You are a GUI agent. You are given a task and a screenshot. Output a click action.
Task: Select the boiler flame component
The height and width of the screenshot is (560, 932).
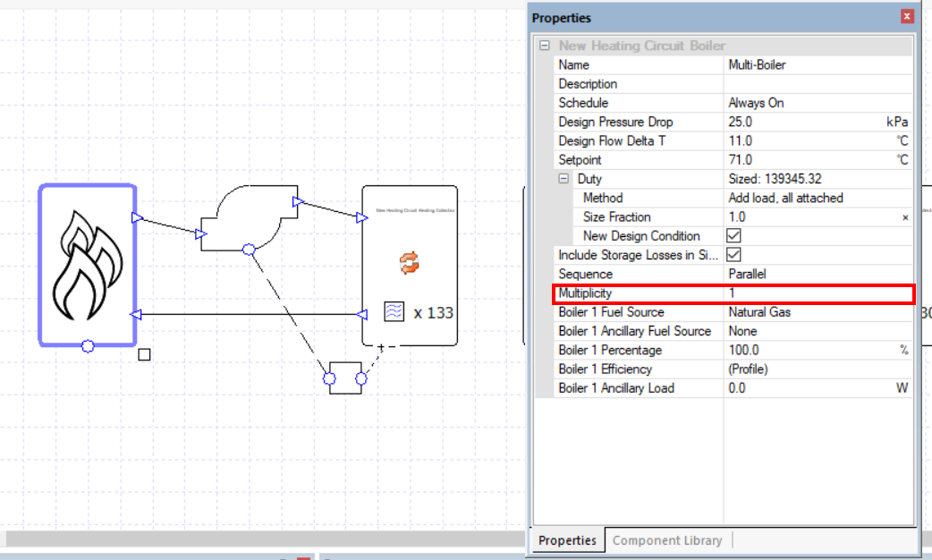(x=88, y=265)
